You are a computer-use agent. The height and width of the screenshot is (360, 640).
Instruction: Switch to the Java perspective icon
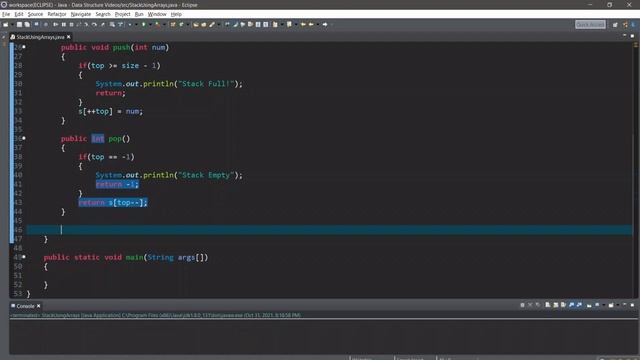coord(634,24)
